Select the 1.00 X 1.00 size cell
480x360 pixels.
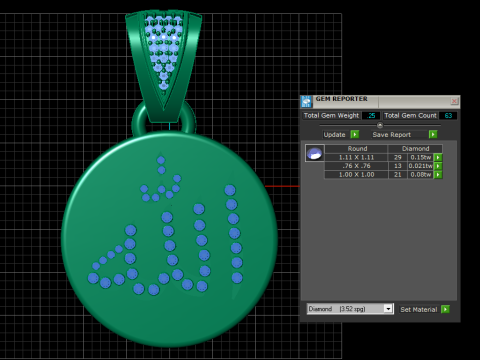356,175
